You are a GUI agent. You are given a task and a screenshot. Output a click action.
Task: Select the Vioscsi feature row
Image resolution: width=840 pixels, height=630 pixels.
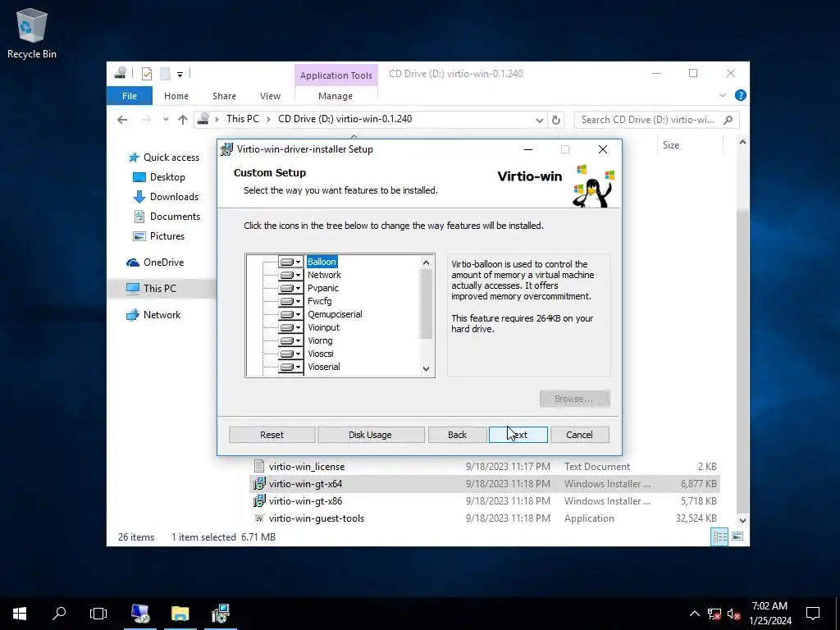(x=321, y=354)
